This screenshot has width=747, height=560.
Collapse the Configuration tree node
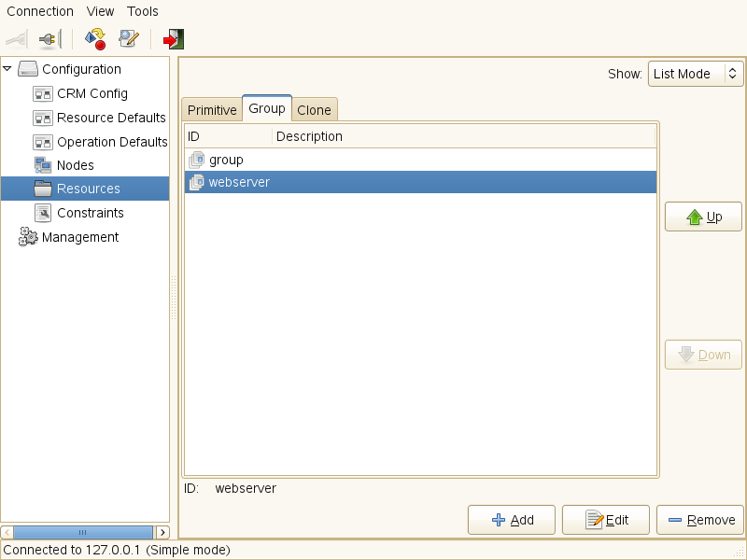coord(7,69)
